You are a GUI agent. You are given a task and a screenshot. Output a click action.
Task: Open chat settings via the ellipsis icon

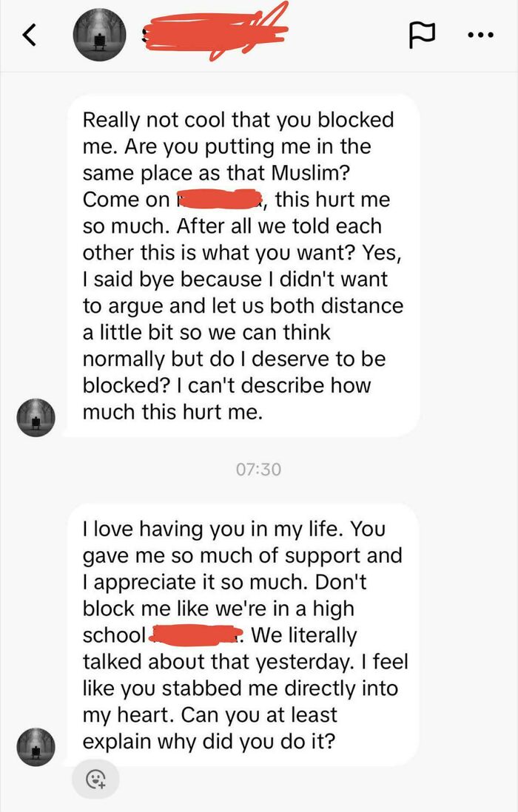(482, 34)
